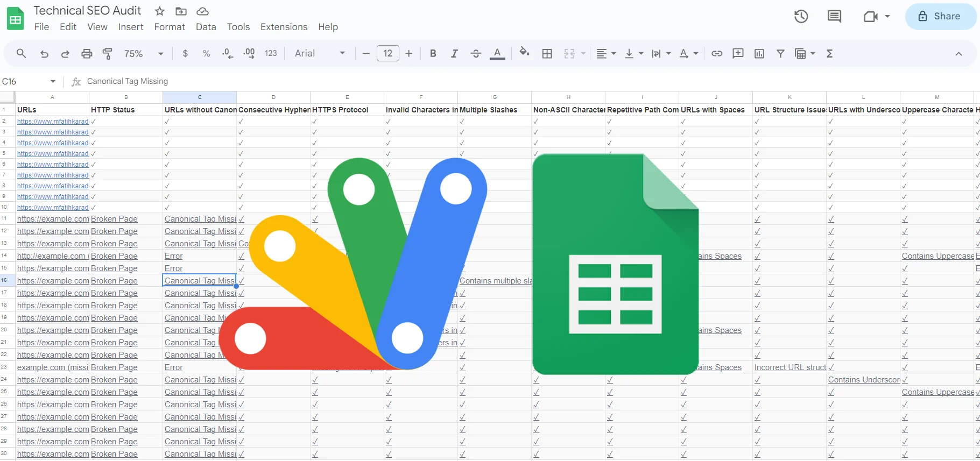This screenshot has height=461, width=980.
Task: Create a filter with funnel icon
Action: [x=780, y=53]
